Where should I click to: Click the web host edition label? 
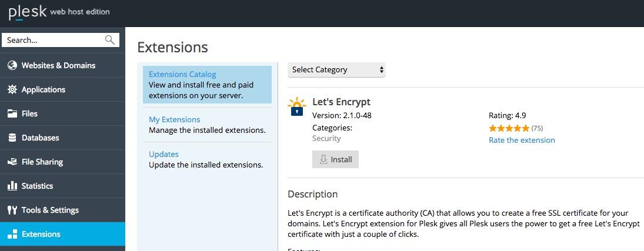point(79,12)
